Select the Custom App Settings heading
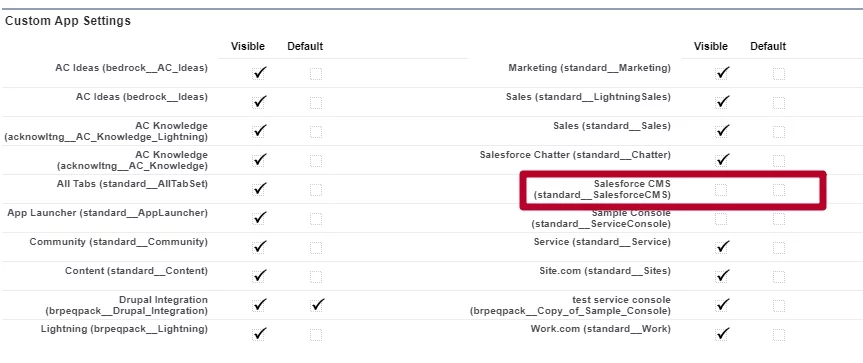The image size is (863, 363). 68,21
